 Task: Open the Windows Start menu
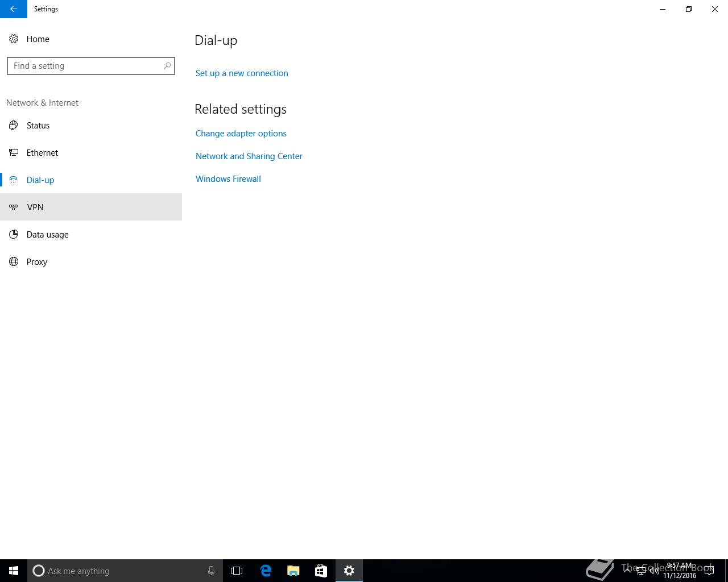14,571
